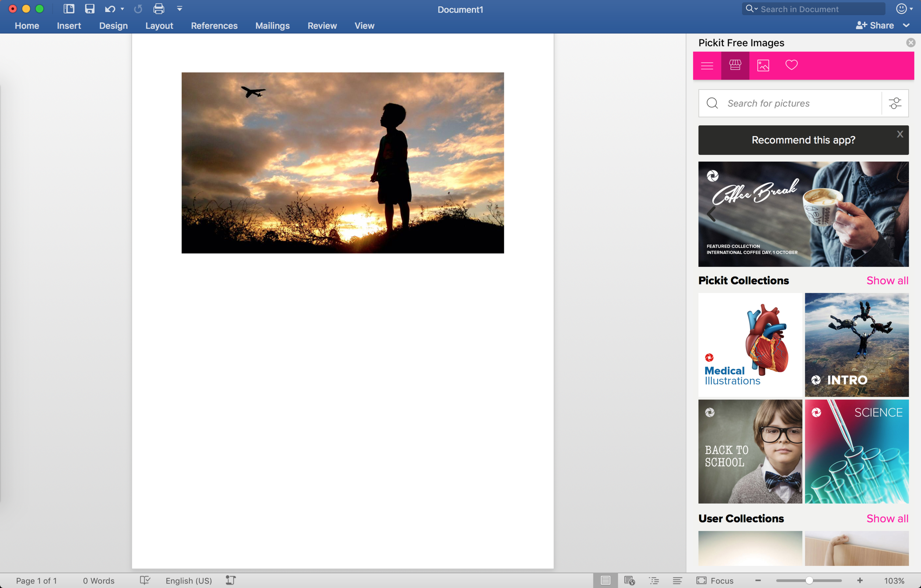Switch to Print Layout view
921x588 pixels.
[605, 580]
